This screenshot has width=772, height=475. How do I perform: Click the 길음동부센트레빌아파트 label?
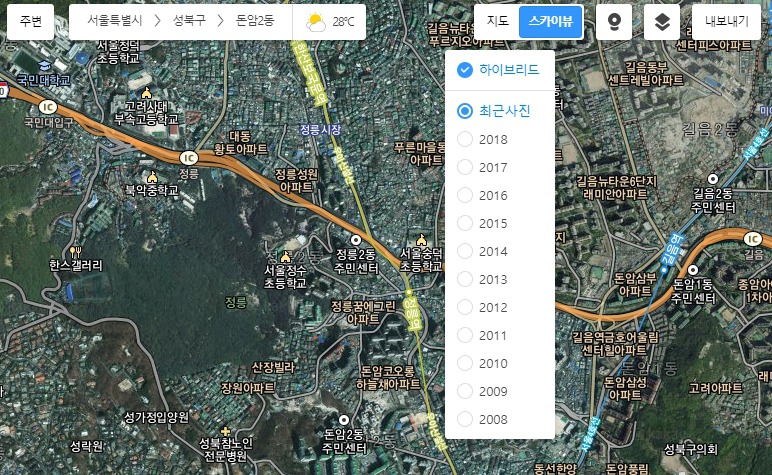point(645,73)
